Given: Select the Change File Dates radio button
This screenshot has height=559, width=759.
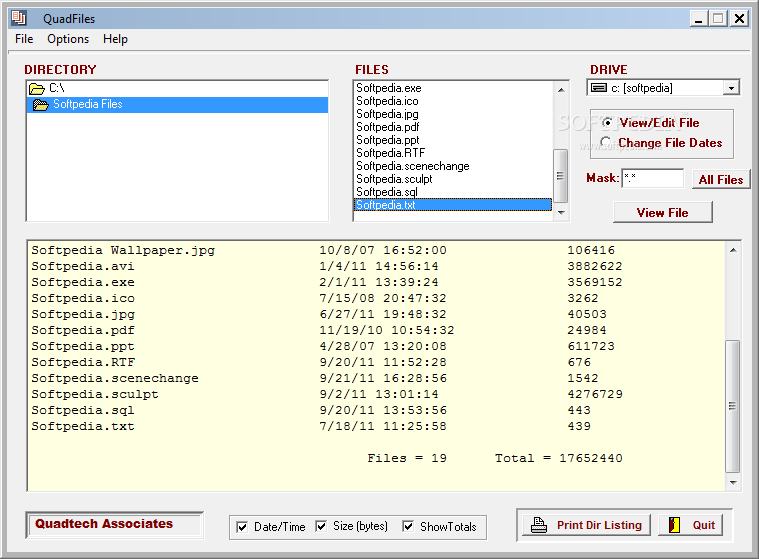Looking at the screenshot, I should (x=605, y=142).
